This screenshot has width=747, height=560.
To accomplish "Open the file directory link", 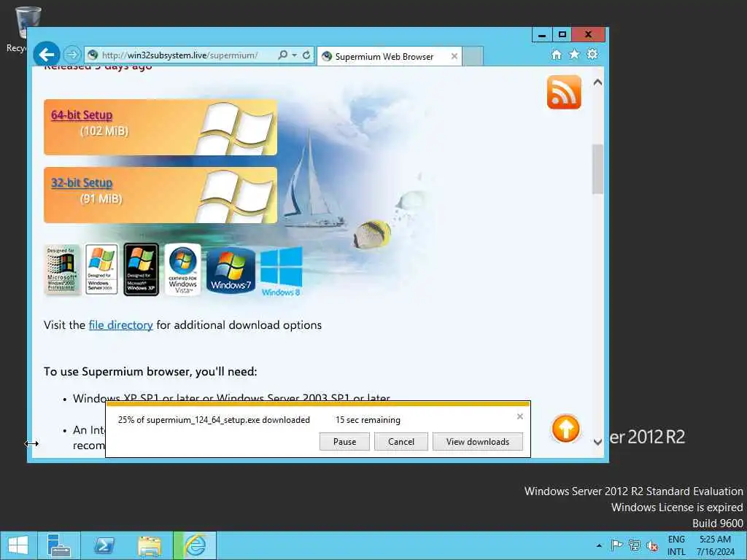I will coord(120,325).
